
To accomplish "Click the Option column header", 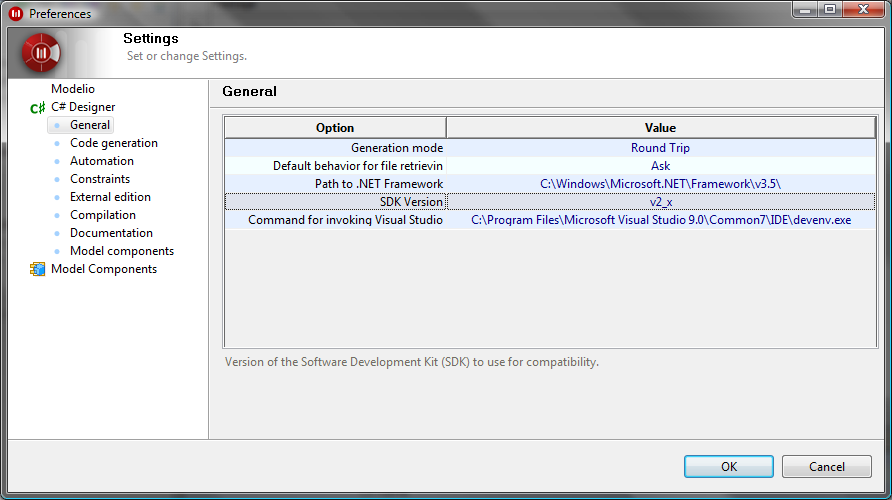I will [335, 127].
